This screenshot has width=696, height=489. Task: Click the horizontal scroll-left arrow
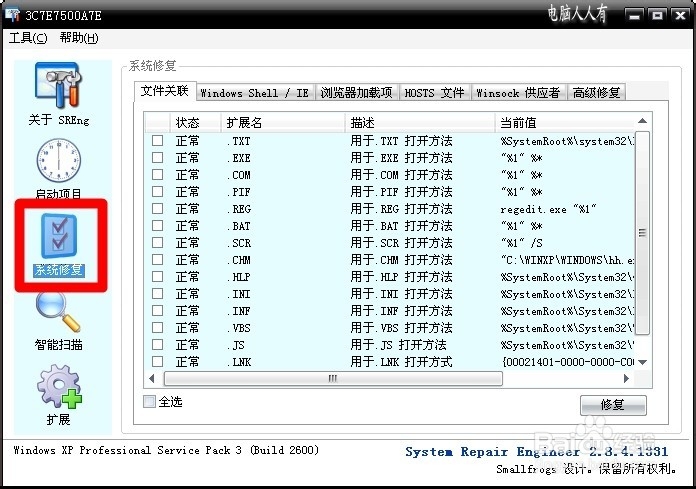[x=152, y=379]
